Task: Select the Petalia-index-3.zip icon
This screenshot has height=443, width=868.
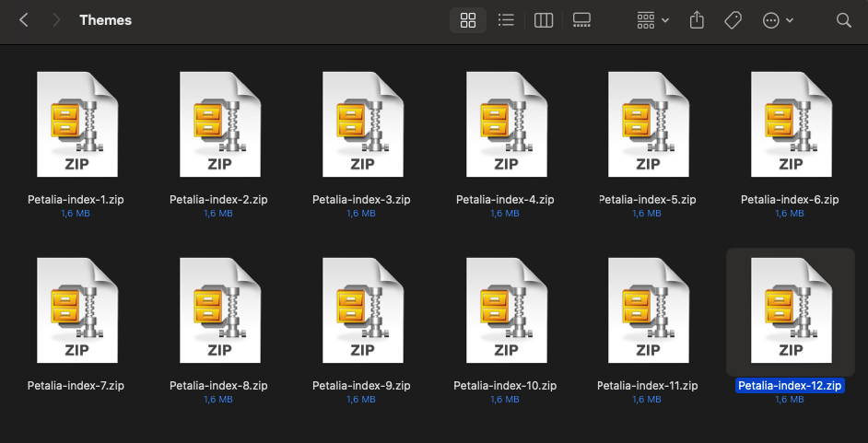Action: click(x=363, y=124)
